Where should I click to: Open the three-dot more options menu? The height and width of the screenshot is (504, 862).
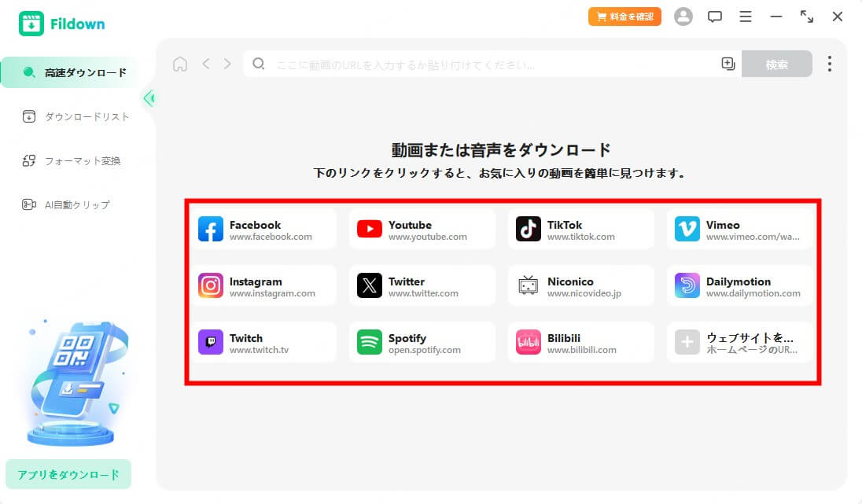click(830, 64)
